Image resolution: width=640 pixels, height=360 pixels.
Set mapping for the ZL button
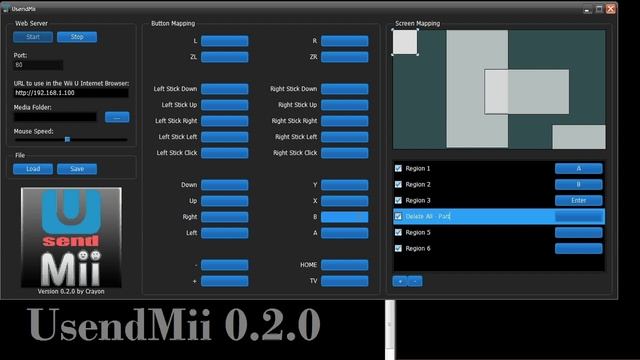tap(224, 57)
